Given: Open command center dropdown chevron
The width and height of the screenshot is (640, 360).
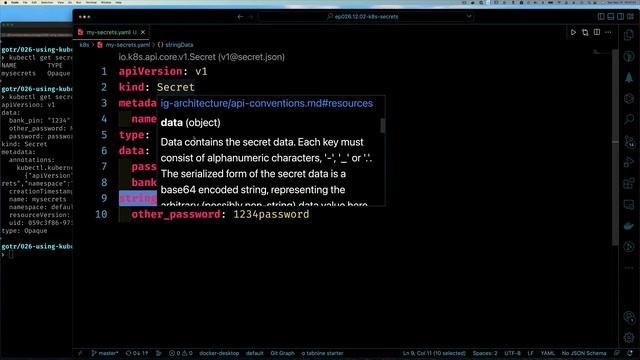Looking at the screenshot, I should click(x=469, y=17).
